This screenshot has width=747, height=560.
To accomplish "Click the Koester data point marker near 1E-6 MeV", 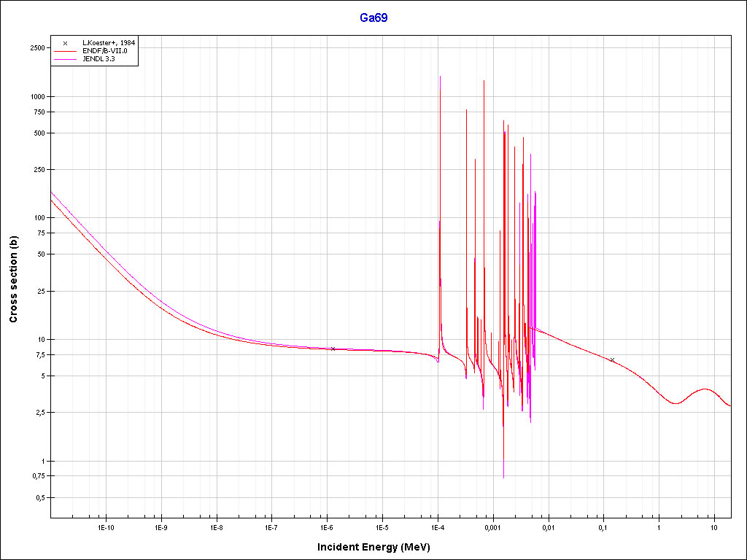I will (333, 349).
